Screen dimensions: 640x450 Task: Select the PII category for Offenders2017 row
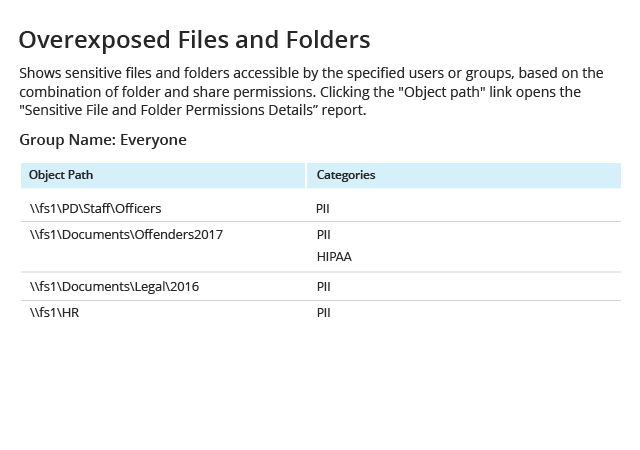click(x=324, y=235)
